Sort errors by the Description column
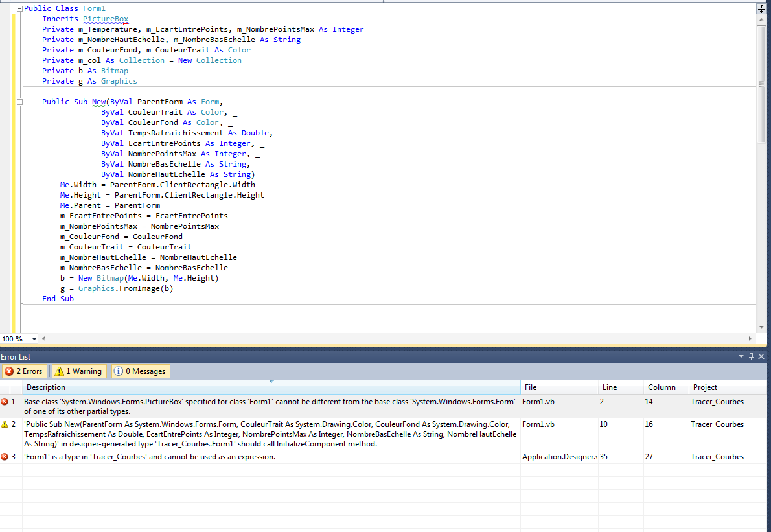This screenshot has width=771, height=532. click(x=271, y=387)
